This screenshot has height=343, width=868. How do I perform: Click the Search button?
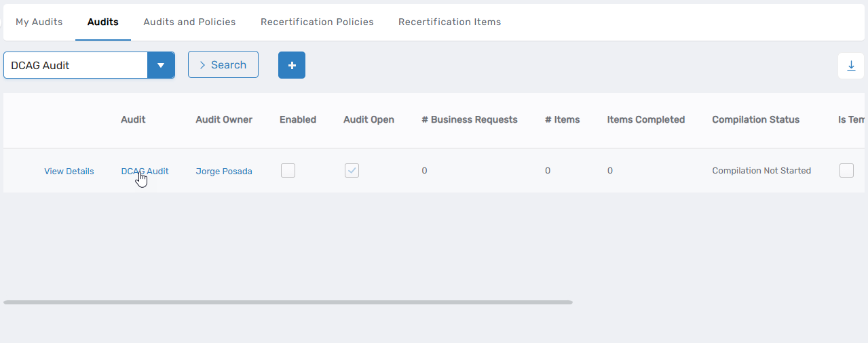(x=223, y=64)
